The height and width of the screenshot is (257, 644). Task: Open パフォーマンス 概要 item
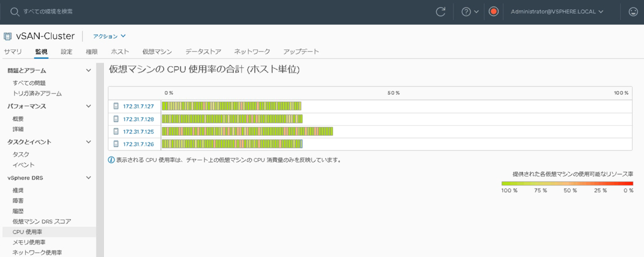pyautogui.click(x=18, y=119)
